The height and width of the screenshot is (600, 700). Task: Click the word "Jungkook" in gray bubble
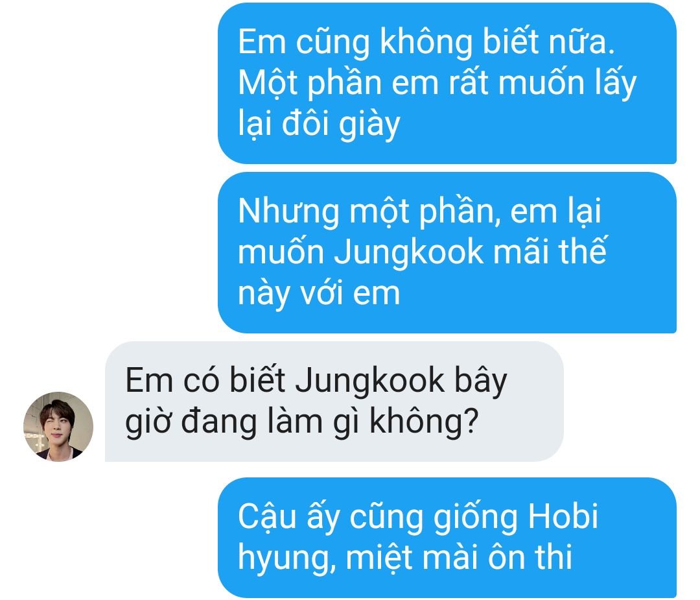tap(369, 381)
